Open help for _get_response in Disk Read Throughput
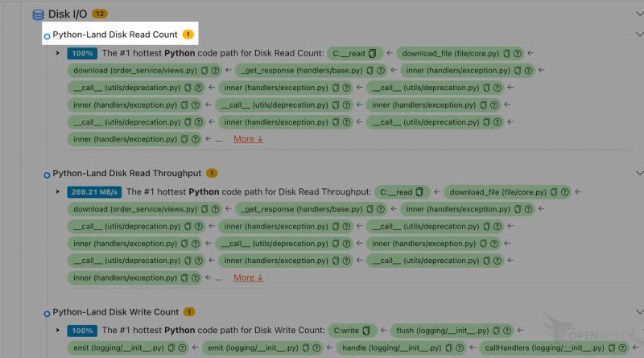 pyautogui.click(x=381, y=209)
